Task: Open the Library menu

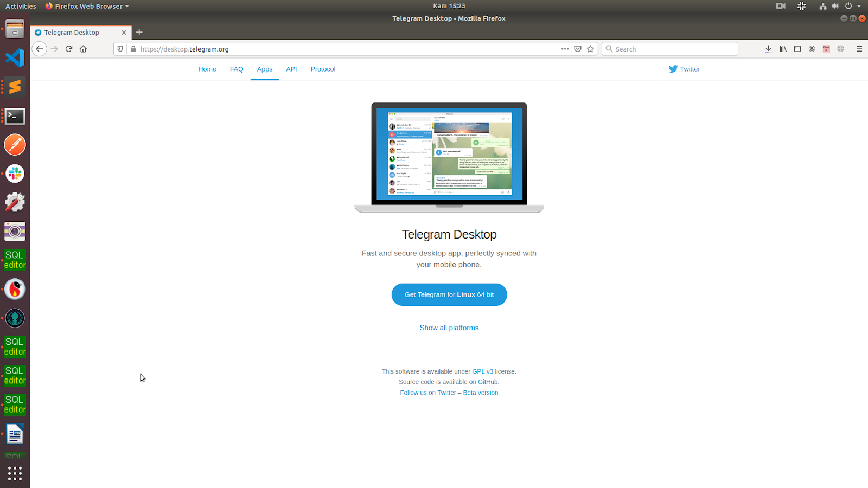Action: (x=783, y=49)
